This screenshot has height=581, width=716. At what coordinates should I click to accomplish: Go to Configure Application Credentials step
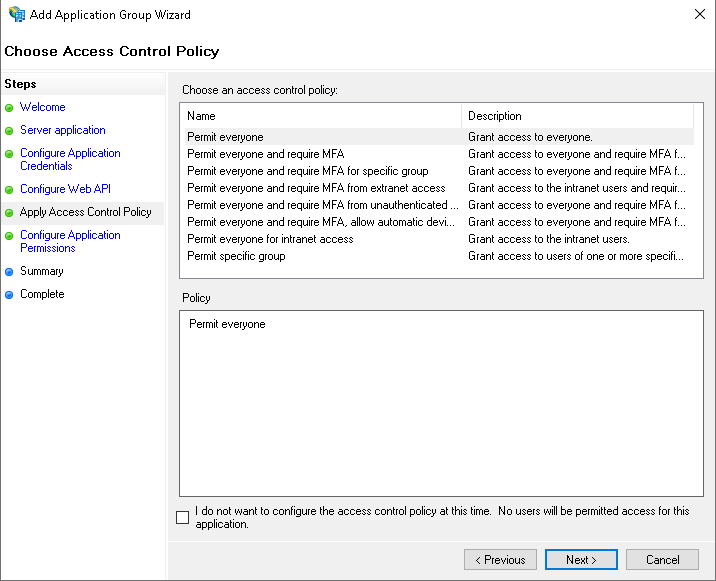tap(70, 159)
